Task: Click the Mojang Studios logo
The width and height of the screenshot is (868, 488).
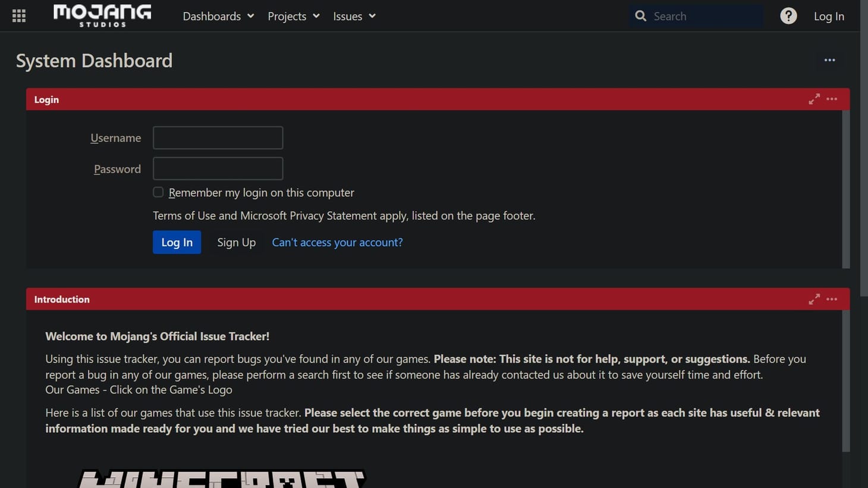Action: [x=102, y=15]
